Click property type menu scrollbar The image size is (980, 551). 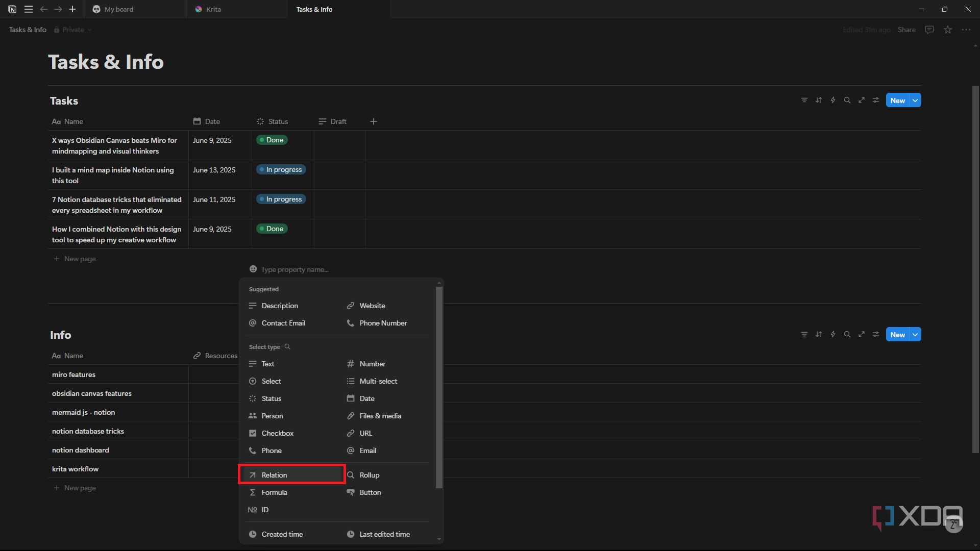point(439,387)
